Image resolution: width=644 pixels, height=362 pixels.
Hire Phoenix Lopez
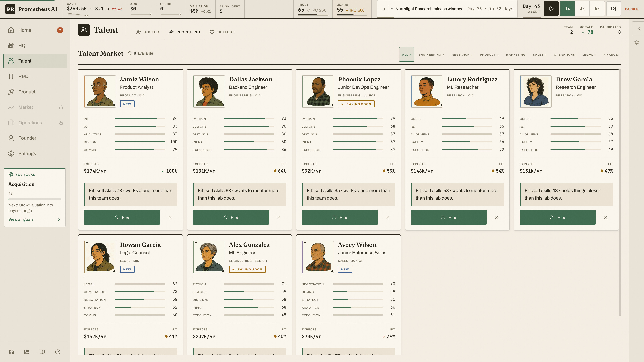[339, 217]
